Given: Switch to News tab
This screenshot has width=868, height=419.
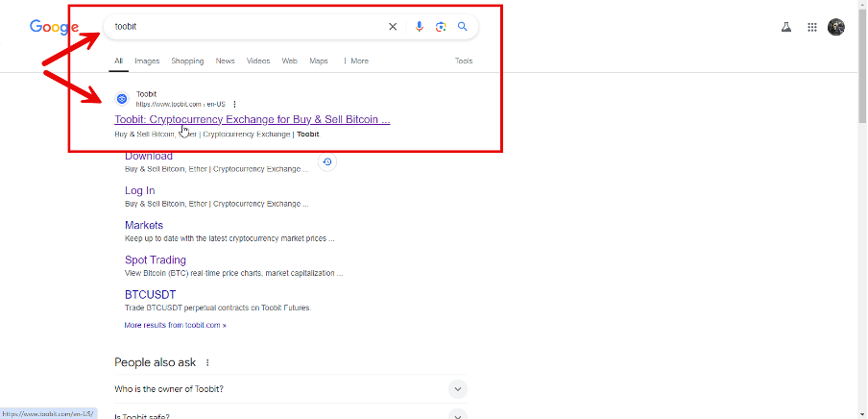Looking at the screenshot, I should pyautogui.click(x=226, y=61).
